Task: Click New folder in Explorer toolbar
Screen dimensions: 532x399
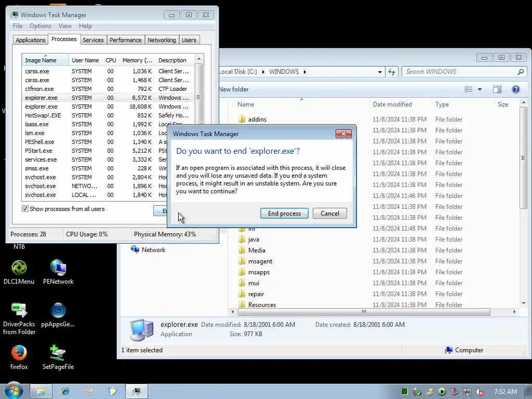Action: pyautogui.click(x=234, y=89)
